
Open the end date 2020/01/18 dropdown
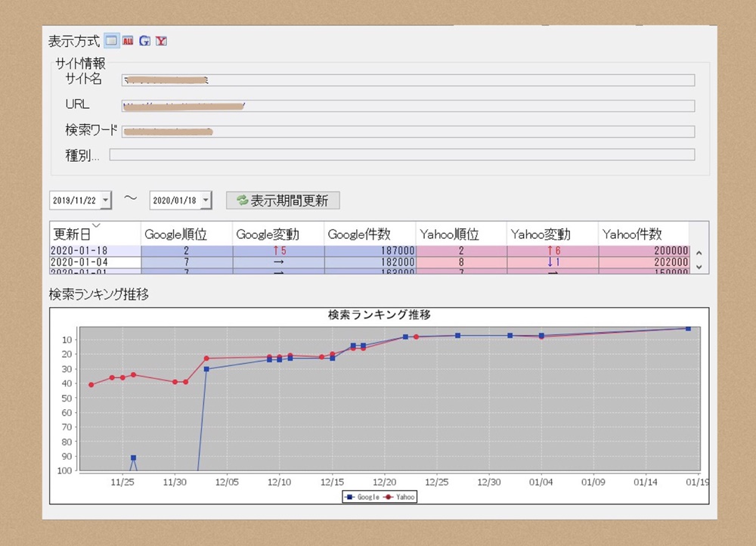(206, 200)
